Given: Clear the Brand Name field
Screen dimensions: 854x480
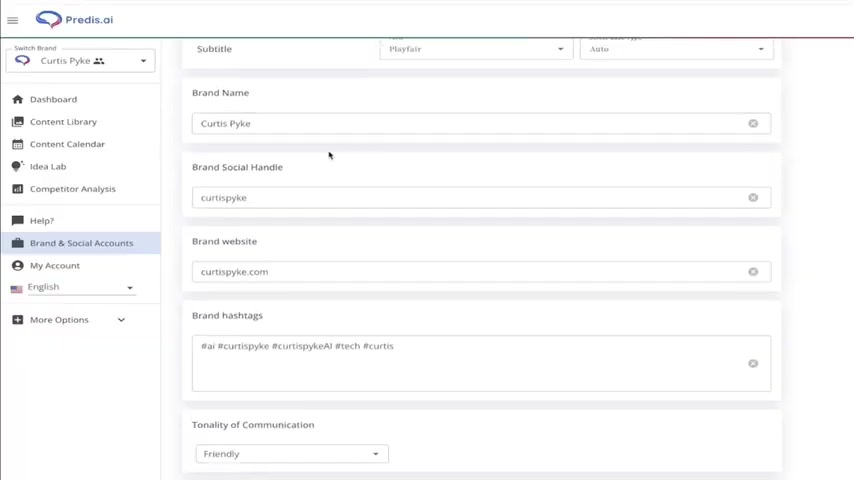Looking at the screenshot, I should [x=753, y=124].
